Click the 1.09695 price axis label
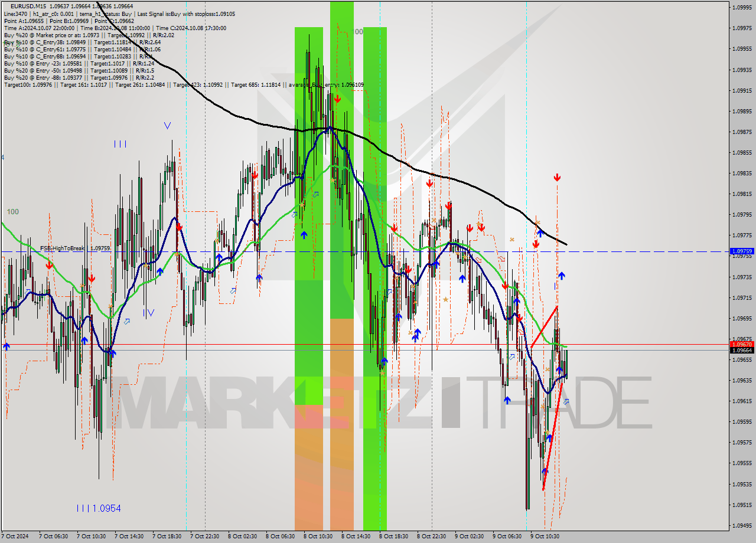Image resolution: width=756 pixels, height=543 pixels. (742, 318)
